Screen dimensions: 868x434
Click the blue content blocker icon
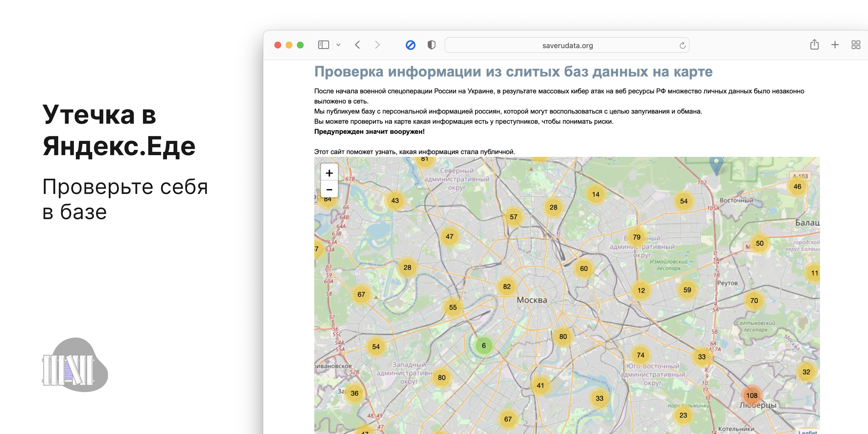pos(410,45)
